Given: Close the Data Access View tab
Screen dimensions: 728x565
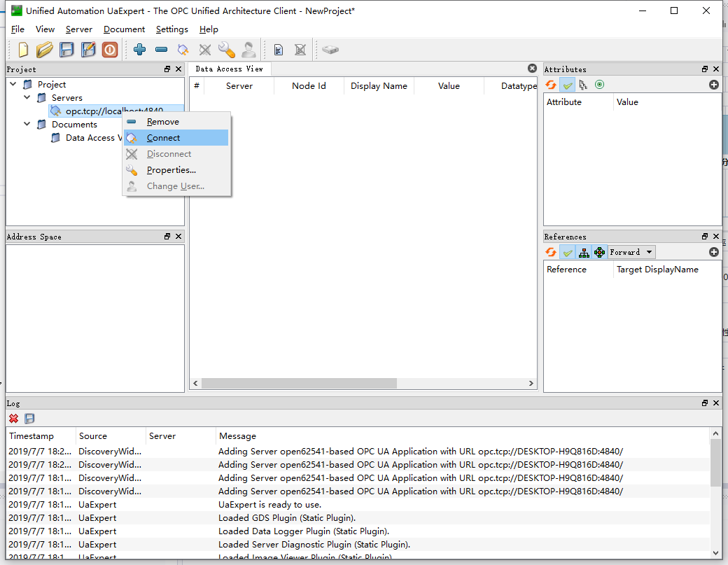Looking at the screenshot, I should click(x=532, y=68).
